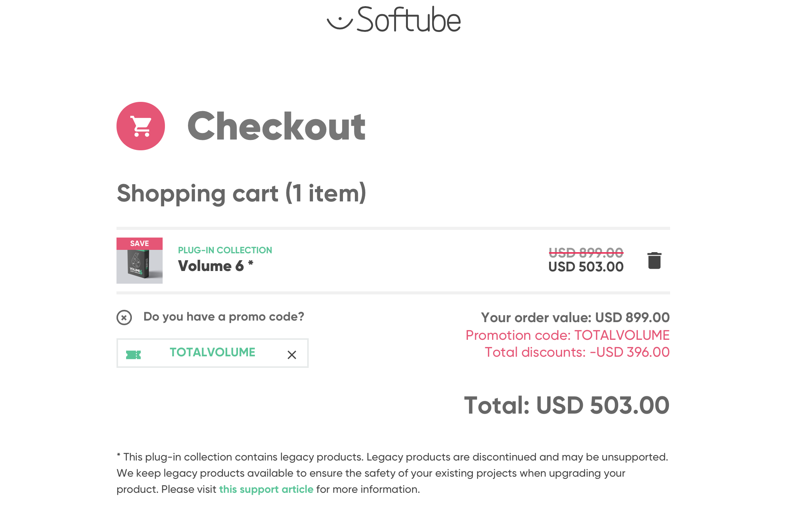Image resolution: width=812 pixels, height=522 pixels.
Task: Click PLUG-IN COLLECTION category label
Action: click(x=225, y=250)
